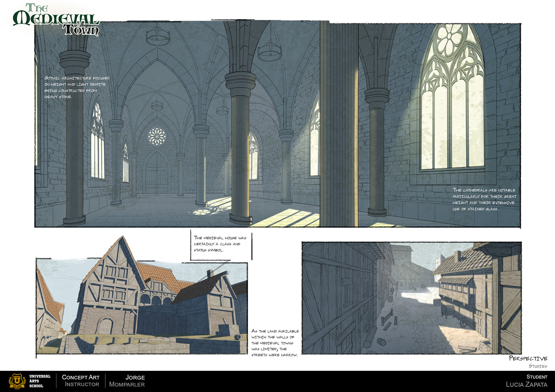Screen dimensions: 555x392
Task: Select the 'cathedrals are notable' caption text
Action: click(484, 199)
